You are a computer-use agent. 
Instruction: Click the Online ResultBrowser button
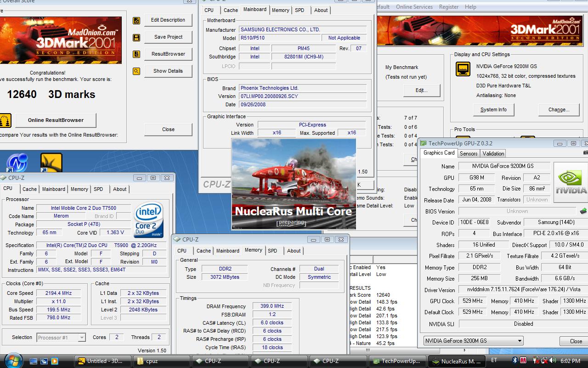[56, 120]
